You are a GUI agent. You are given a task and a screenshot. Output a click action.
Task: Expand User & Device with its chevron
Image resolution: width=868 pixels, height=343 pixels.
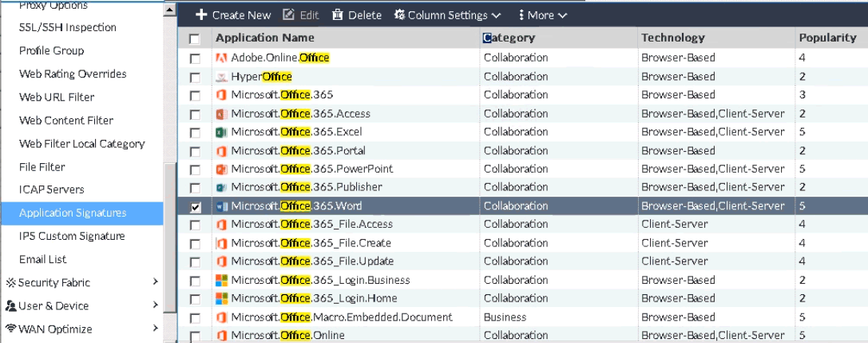point(156,305)
